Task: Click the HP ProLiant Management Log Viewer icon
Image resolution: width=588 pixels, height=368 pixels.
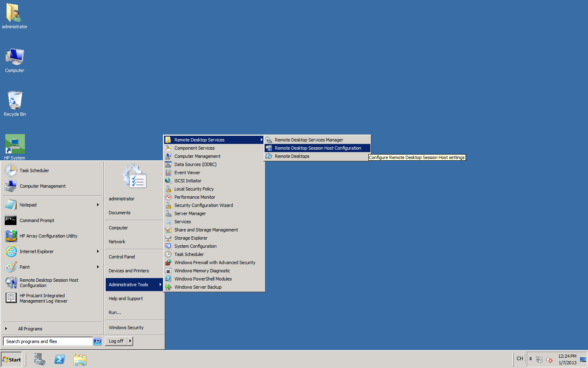Action: click(11, 298)
